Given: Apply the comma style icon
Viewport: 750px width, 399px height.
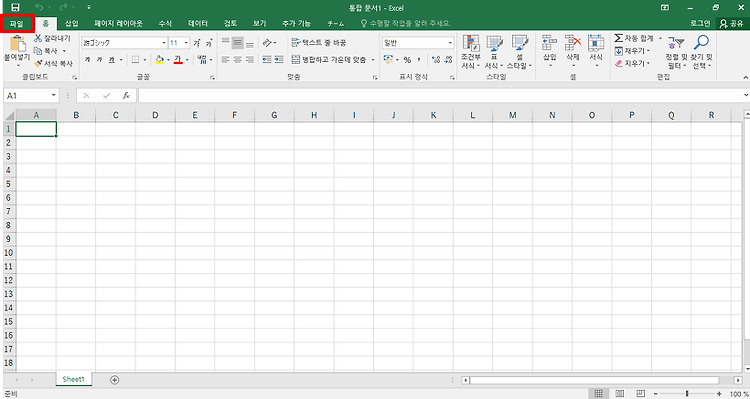Looking at the screenshot, I should pyautogui.click(x=419, y=60).
